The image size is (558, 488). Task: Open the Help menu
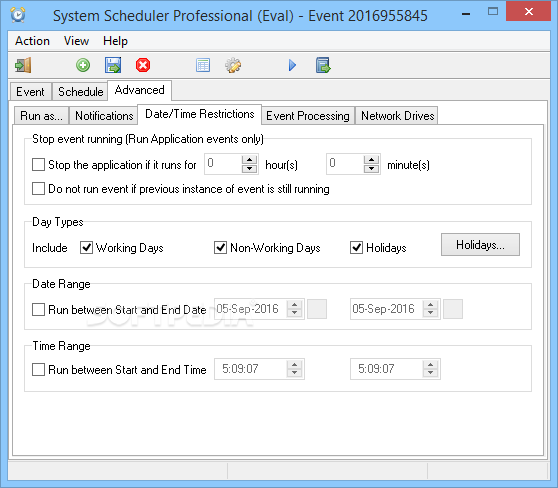[x=115, y=41]
